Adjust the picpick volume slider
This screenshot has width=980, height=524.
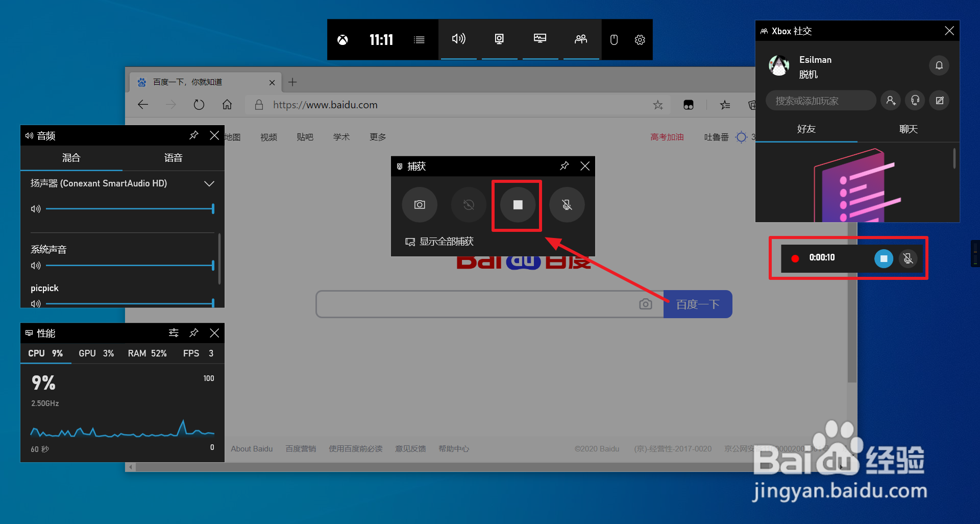[x=130, y=304]
